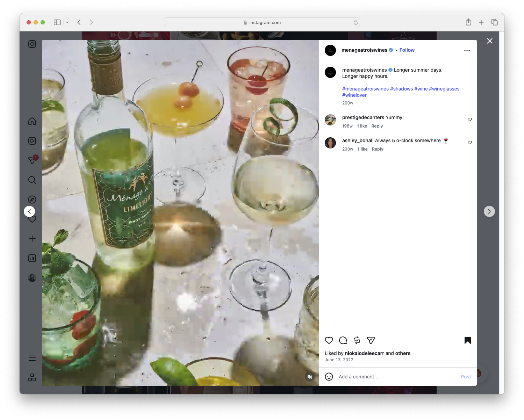Like the post with the heart icon
The height and width of the screenshot is (420, 524).
[329, 340]
